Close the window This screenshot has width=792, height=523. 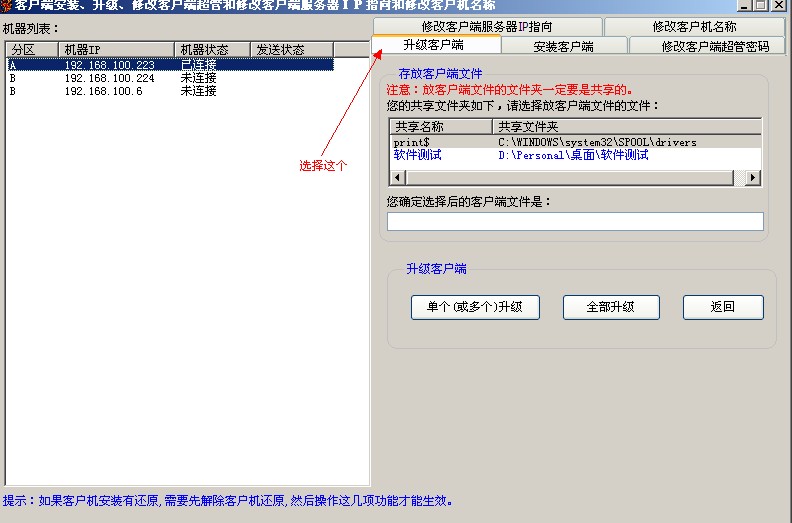779,5
